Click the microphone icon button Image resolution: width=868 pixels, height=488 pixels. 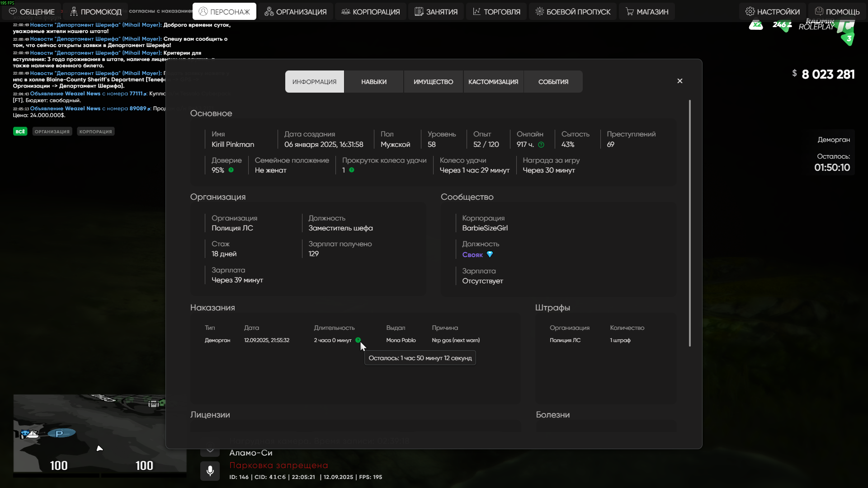pyautogui.click(x=210, y=471)
